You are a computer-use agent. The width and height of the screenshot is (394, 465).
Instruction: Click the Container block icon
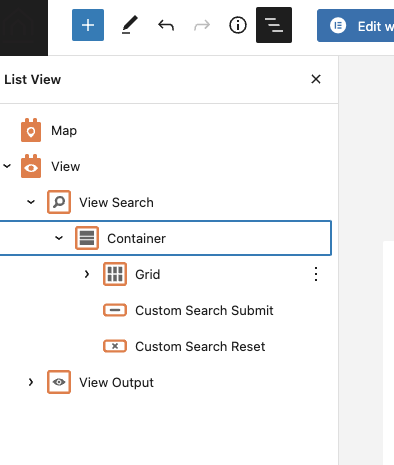tap(87, 238)
